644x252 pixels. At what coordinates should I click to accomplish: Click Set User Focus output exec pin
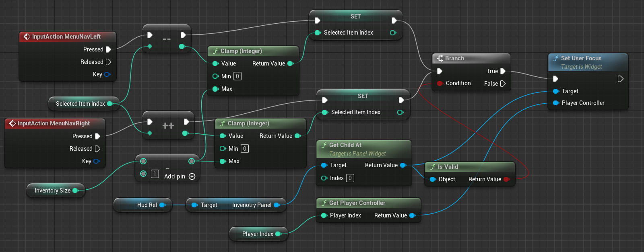620,79
